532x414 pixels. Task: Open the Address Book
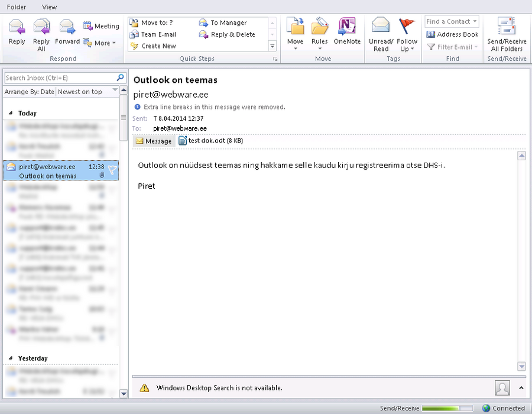coord(452,34)
